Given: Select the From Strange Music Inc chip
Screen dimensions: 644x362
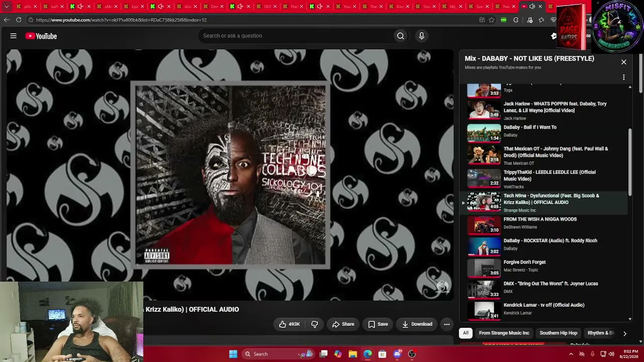Looking at the screenshot, I should coord(504,333).
